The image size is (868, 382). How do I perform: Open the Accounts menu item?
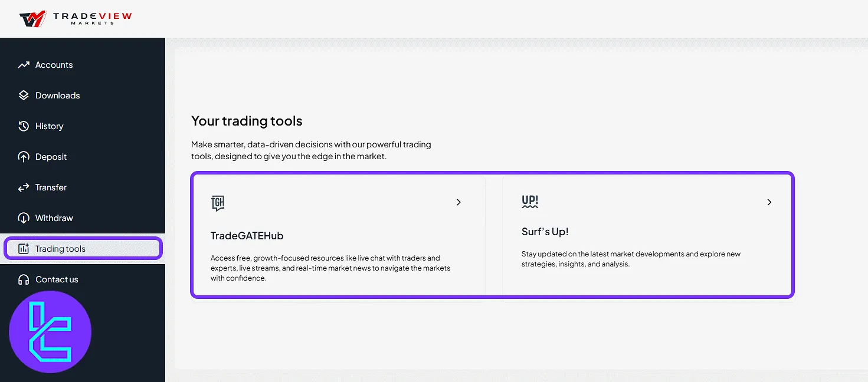tap(83, 65)
